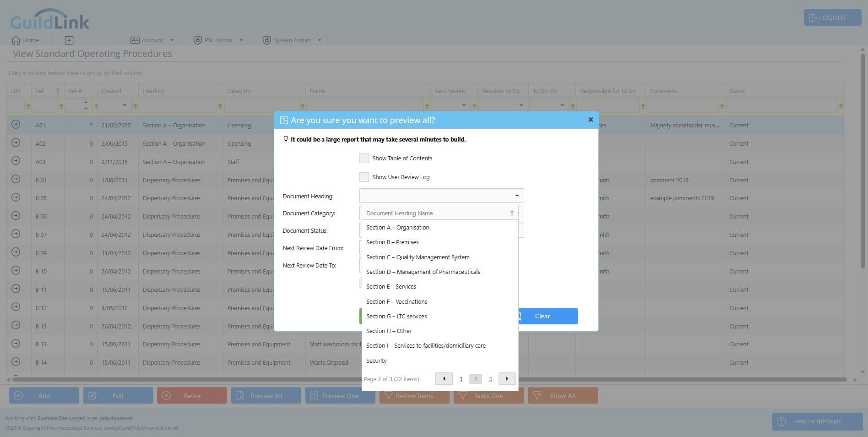
Task: Tick the Show Table of Contents checkbox
Action: pos(364,158)
